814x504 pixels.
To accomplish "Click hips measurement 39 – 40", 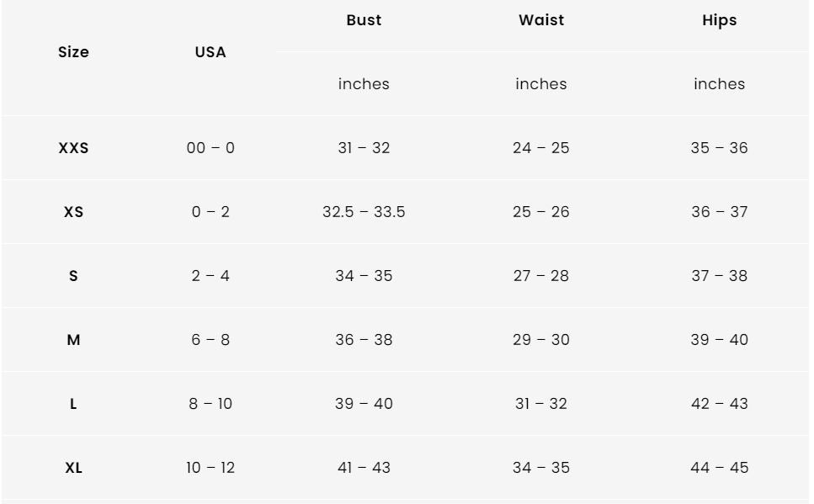I will (x=719, y=340).
